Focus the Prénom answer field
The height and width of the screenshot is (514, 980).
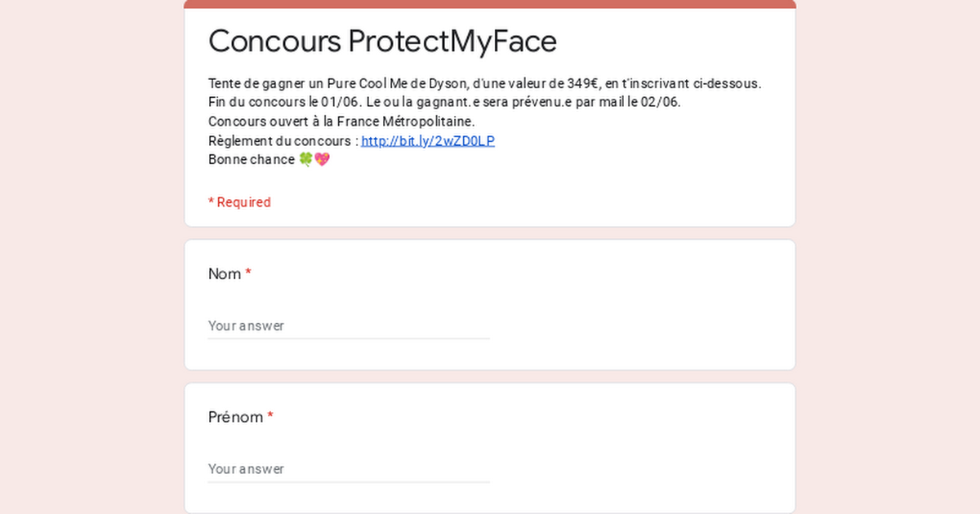coord(349,469)
